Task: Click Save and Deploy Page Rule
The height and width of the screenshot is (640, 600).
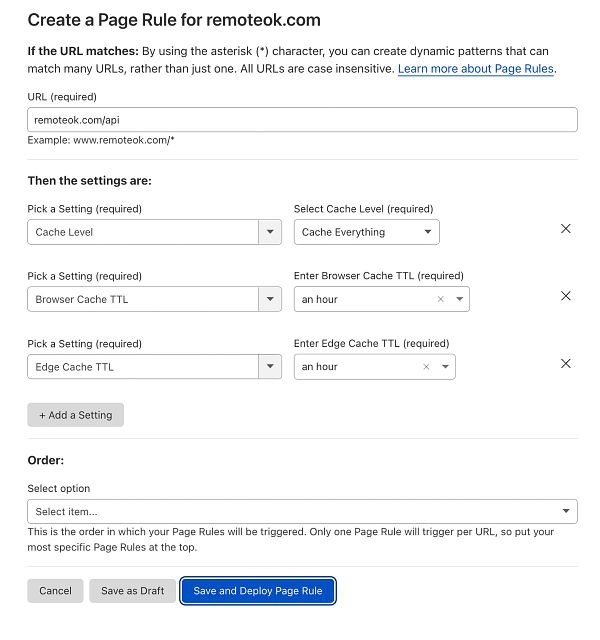Action: tap(258, 591)
